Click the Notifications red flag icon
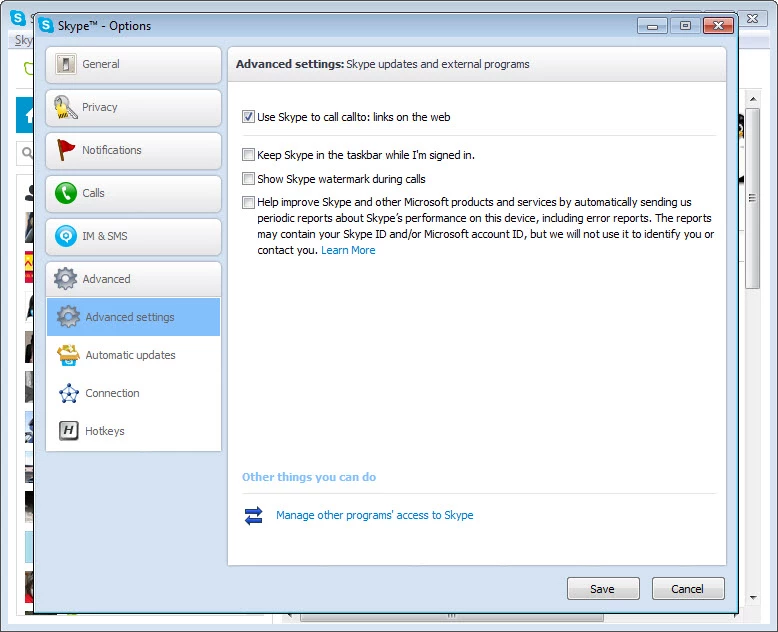 click(x=66, y=151)
